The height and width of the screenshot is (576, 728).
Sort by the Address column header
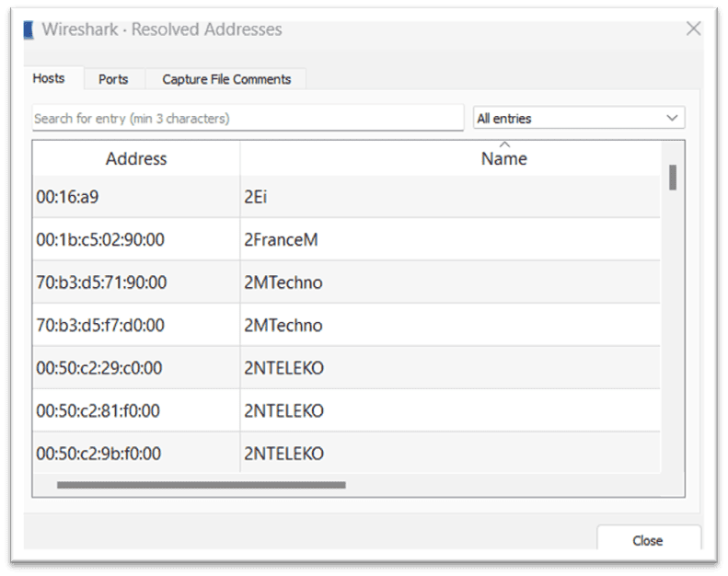[136, 159]
